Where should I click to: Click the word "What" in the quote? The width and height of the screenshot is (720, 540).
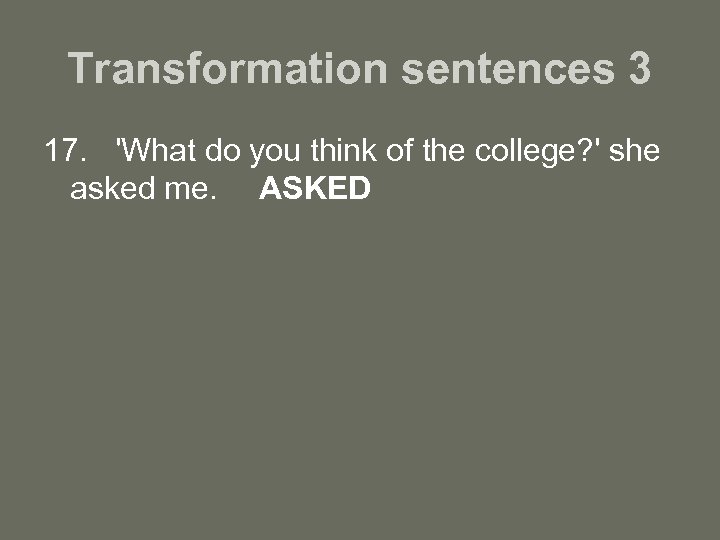(154, 153)
